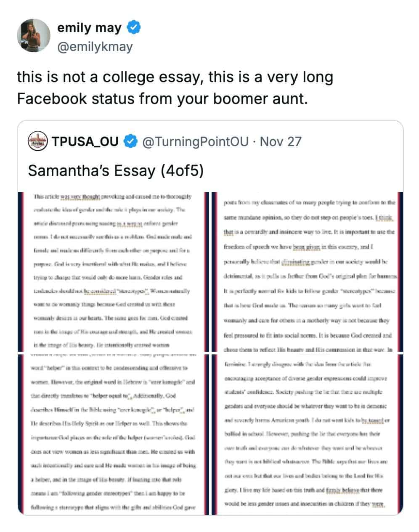Click the line 'Facebook status from your boomer aunt.'
This screenshot has height=532, width=419.
coord(162,98)
